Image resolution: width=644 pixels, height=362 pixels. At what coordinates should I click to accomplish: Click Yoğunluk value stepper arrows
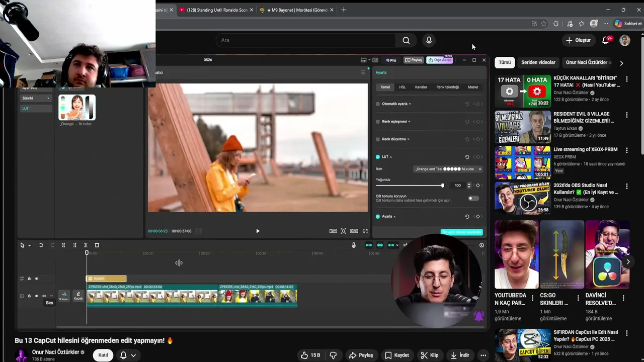(469, 186)
